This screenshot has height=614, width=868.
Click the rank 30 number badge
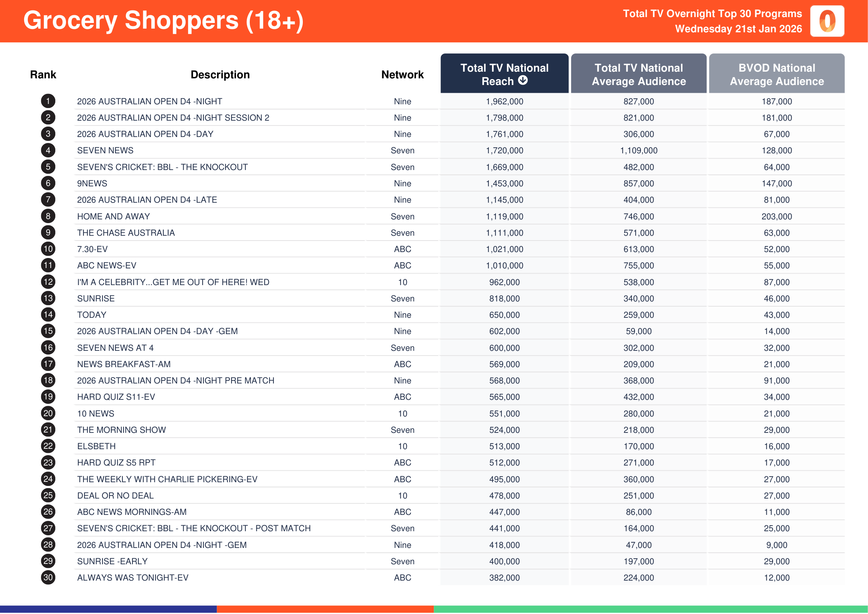(48, 577)
